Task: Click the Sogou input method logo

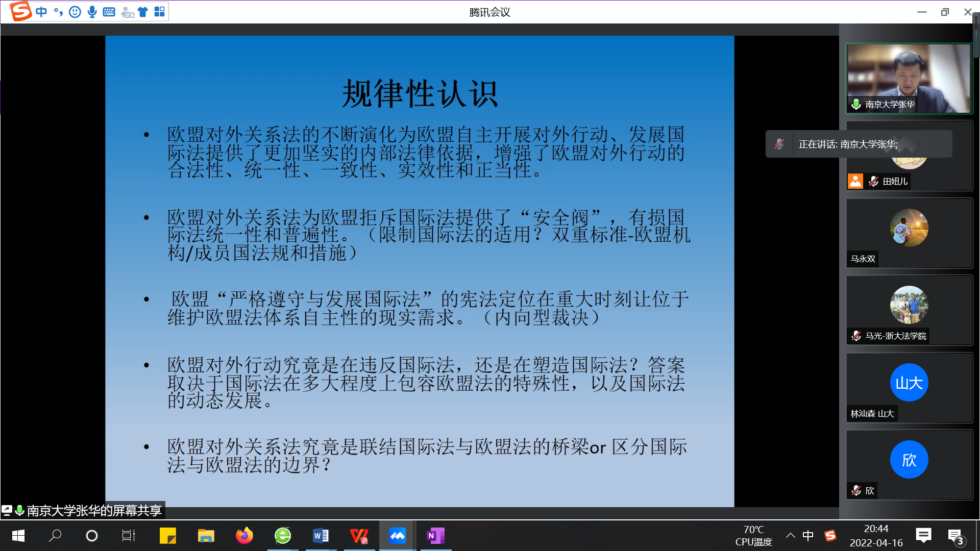Action: pos(20,11)
